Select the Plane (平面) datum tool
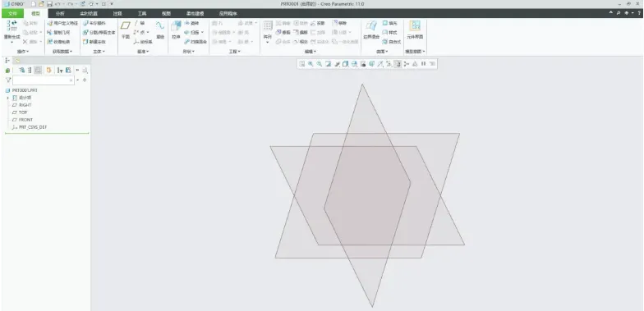This screenshot has width=644, height=311. tap(125, 30)
